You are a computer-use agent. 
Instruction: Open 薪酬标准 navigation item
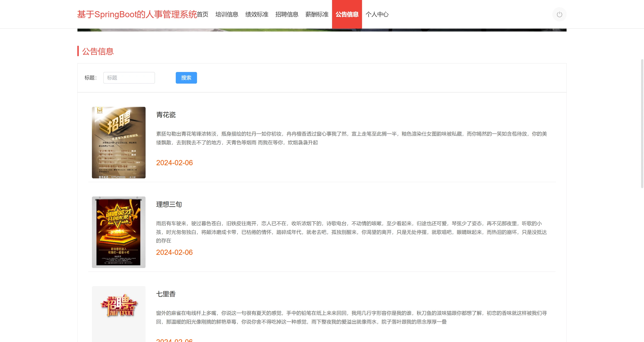[317, 15]
